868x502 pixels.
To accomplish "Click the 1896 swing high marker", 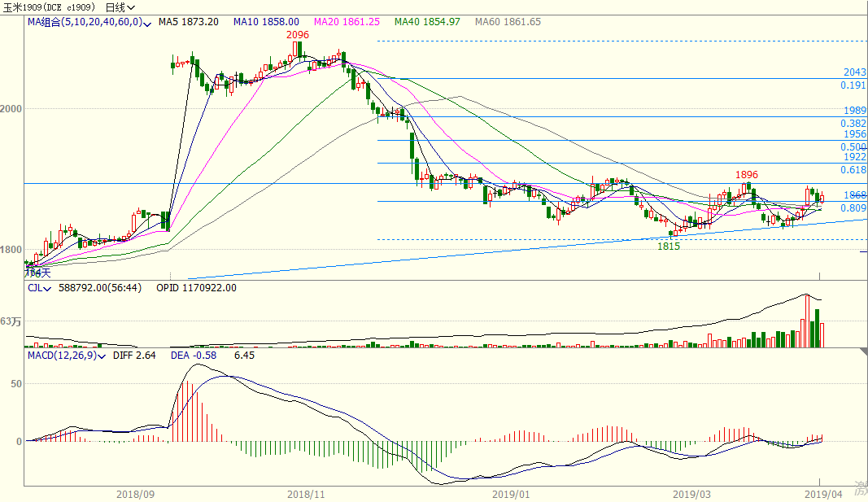I will tap(747, 174).
